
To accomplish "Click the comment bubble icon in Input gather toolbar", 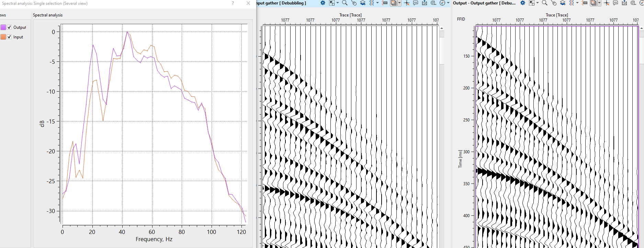I will (x=416, y=3).
